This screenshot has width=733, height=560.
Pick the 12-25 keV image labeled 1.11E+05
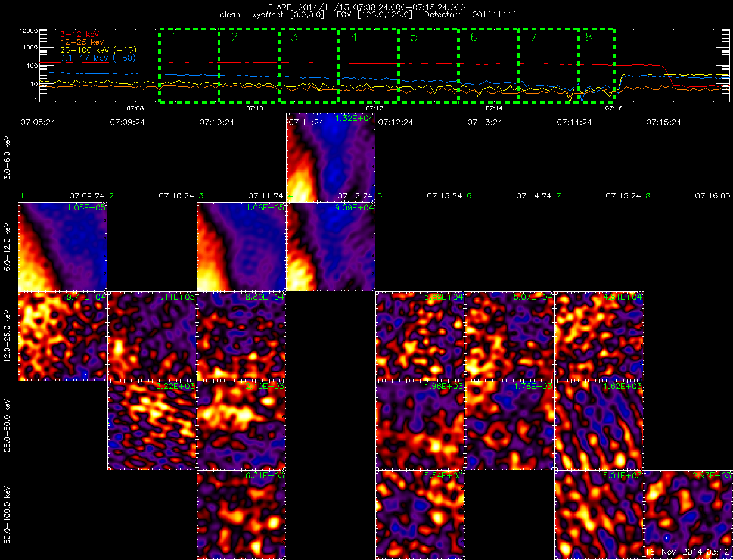click(x=152, y=336)
